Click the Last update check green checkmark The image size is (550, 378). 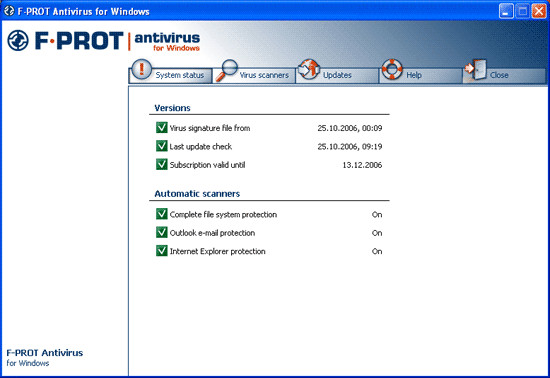coord(162,146)
